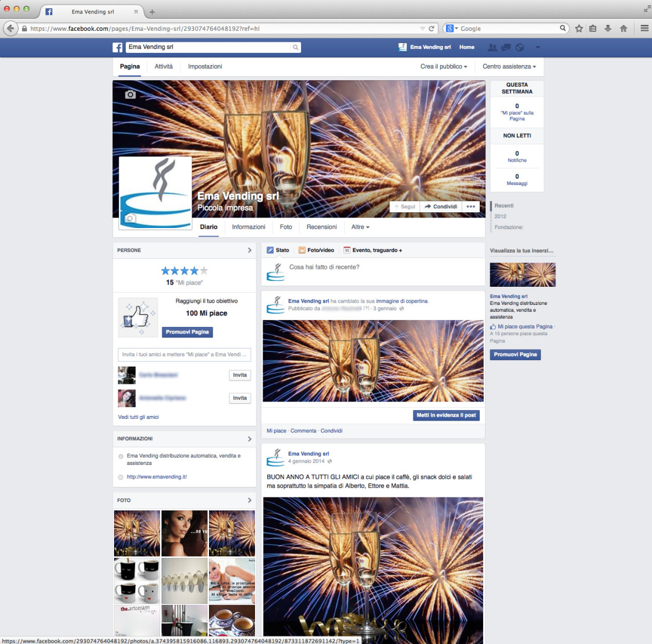
Task: Expand the Altre dropdown
Action: point(360,227)
